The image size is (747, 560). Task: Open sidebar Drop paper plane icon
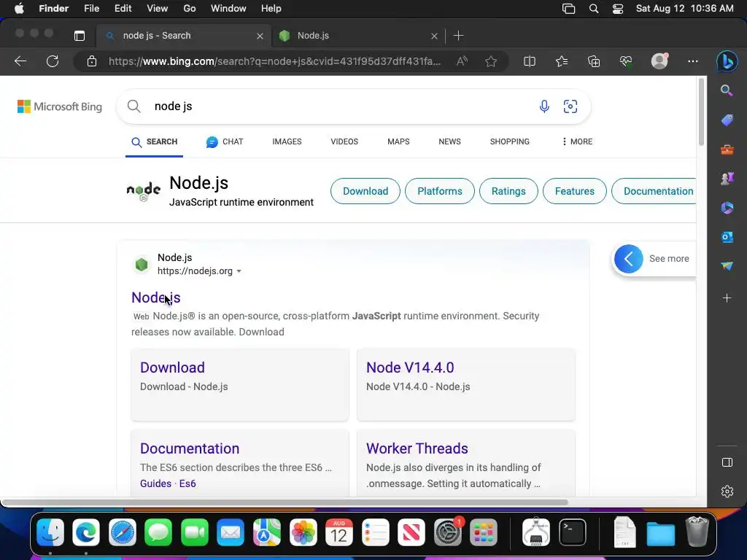(727, 265)
